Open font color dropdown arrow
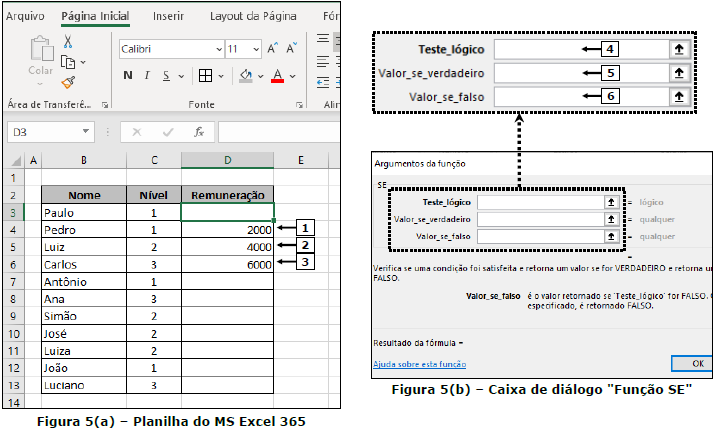Image resolution: width=719 pixels, height=428 pixels. (x=293, y=76)
